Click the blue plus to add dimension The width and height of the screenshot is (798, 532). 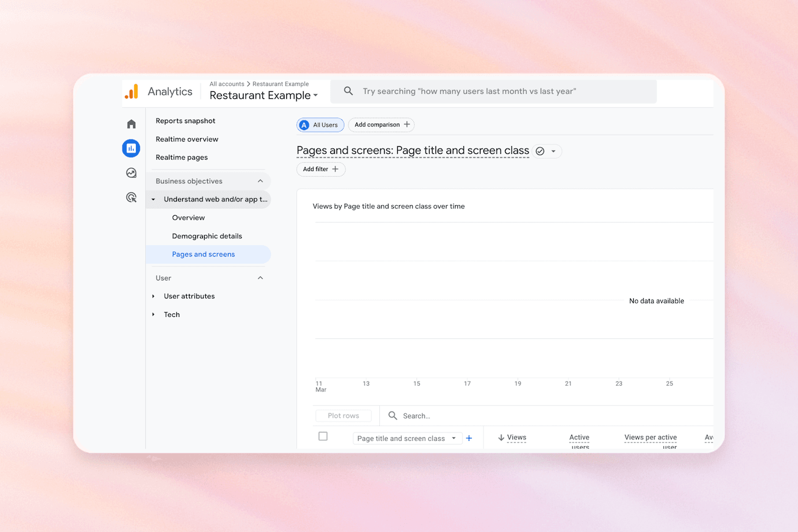[469, 438]
